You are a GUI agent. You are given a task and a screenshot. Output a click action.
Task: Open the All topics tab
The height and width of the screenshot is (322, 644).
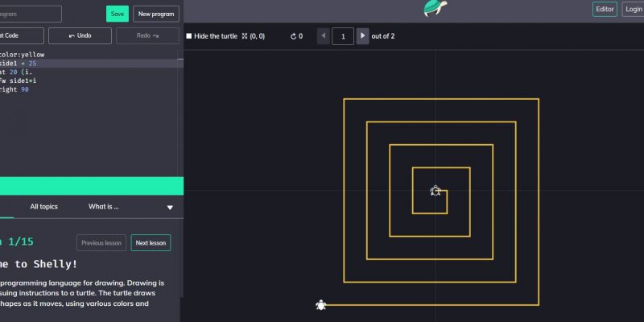(x=43, y=207)
